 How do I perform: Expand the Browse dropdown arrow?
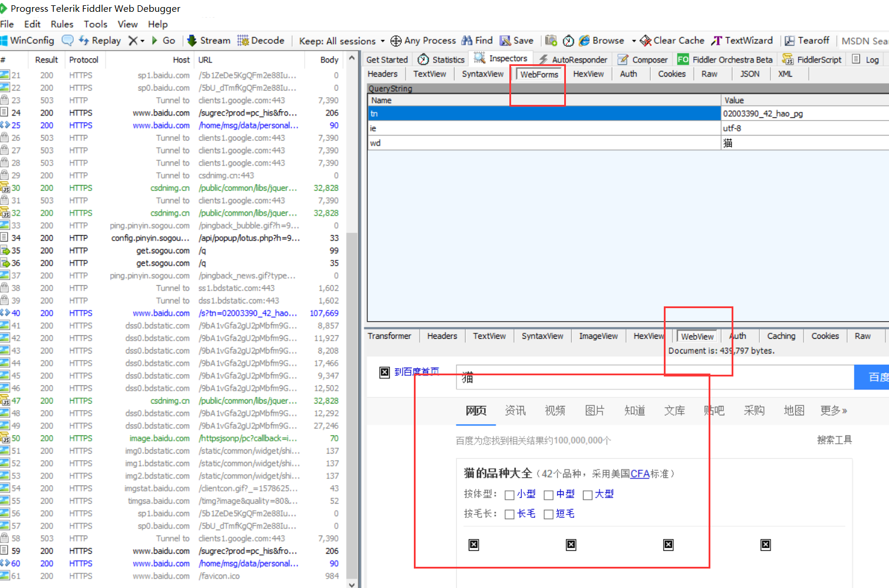[634, 41]
